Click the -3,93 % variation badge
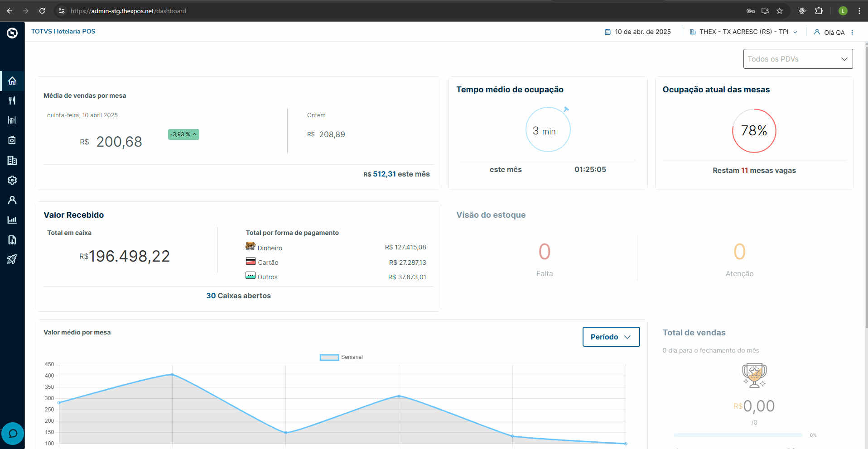Image resolution: width=868 pixels, height=449 pixels. pyautogui.click(x=183, y=134)
